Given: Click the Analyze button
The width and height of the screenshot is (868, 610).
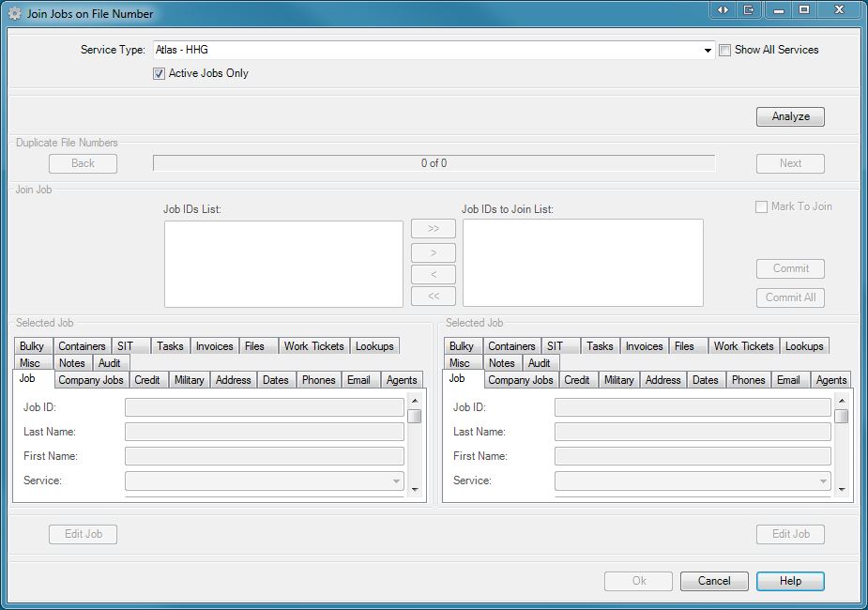Looking at the screenshot, I should 790,116.
